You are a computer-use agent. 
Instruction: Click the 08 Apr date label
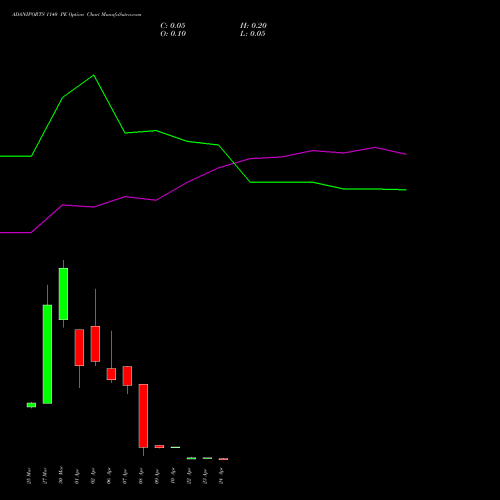(x=141, y=476)
